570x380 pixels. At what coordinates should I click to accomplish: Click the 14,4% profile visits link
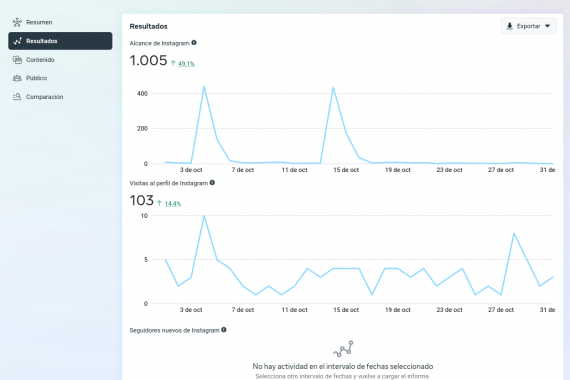click(173, 204)
